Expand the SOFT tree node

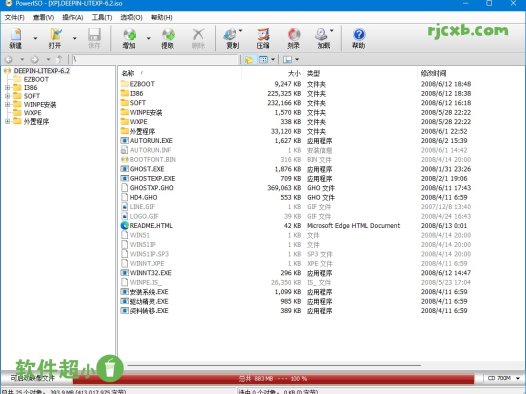(x=7, y=96)
